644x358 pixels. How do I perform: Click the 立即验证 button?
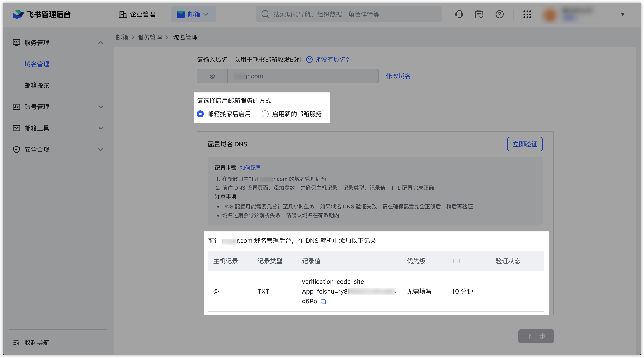point(525,144)
